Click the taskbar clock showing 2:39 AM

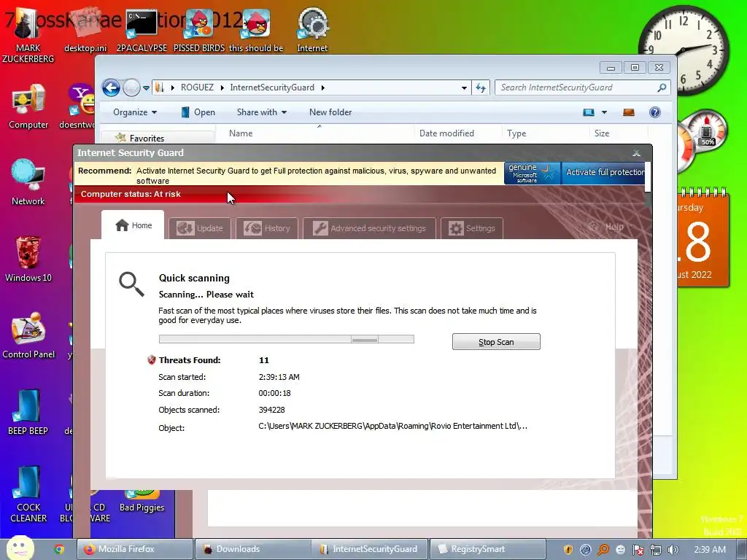[710, 550]
